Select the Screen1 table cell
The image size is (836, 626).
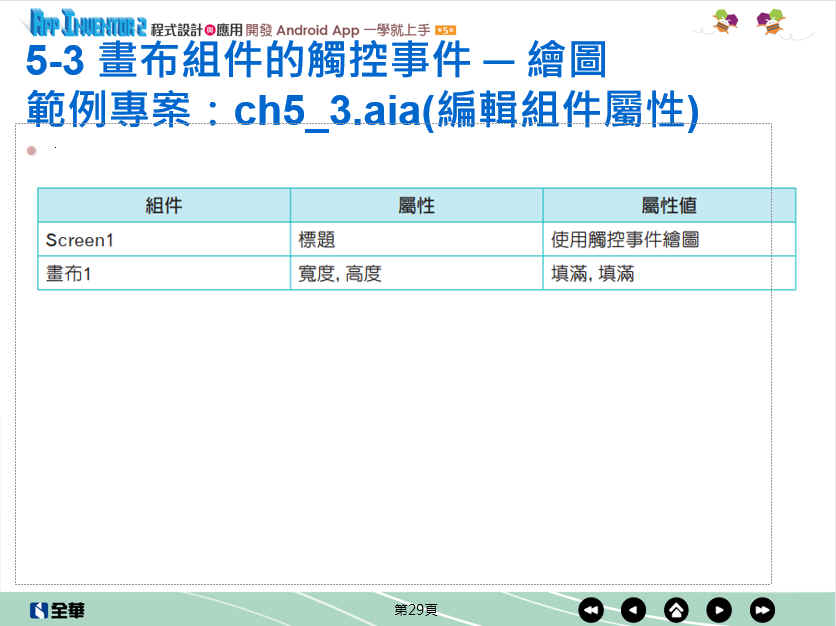164,240
